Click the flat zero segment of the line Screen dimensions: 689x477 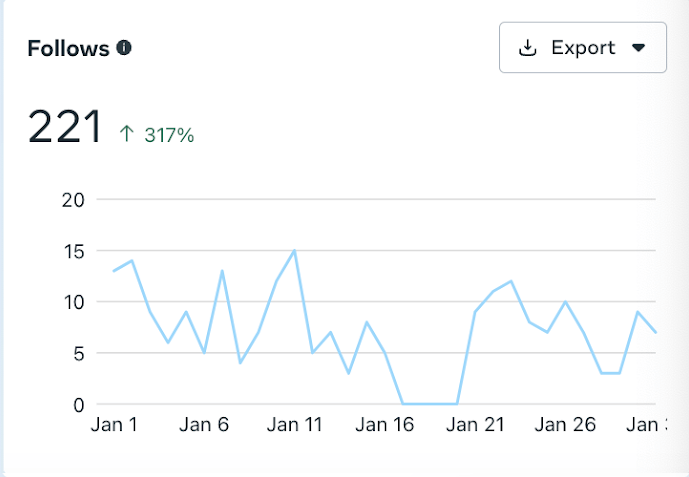pos(430,404)
